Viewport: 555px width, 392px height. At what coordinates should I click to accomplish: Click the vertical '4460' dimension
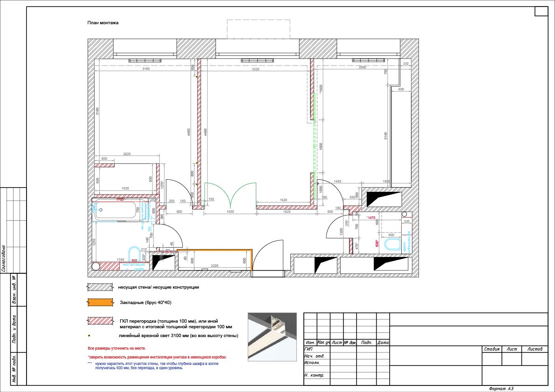(206, 132)
